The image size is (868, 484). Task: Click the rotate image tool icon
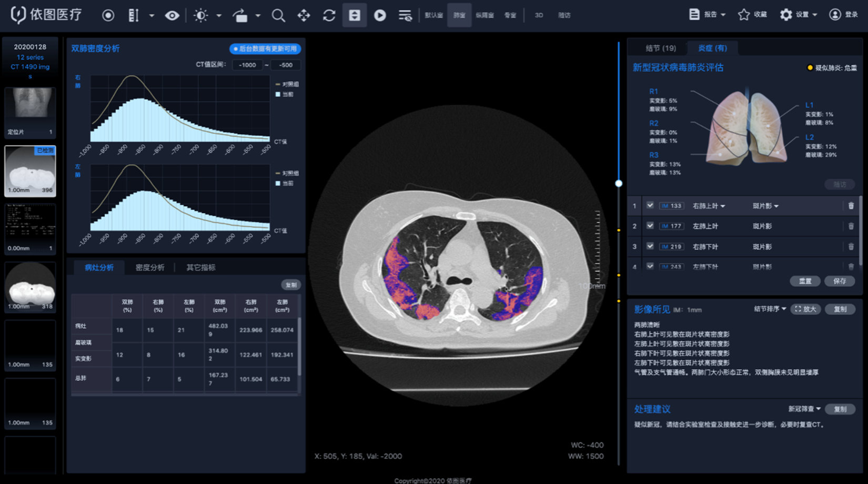pyautogui.click(x=240, y=16)
